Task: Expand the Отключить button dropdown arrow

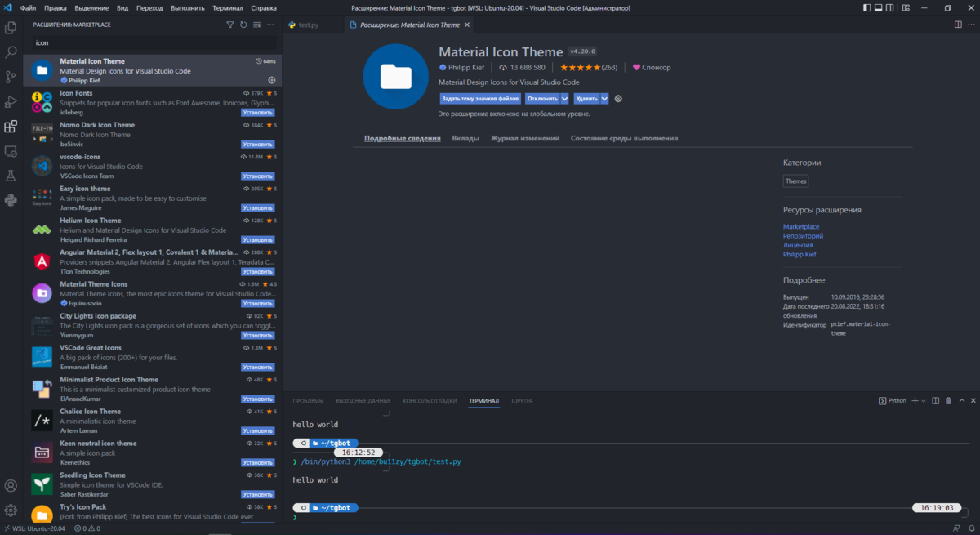Action: 563,96
